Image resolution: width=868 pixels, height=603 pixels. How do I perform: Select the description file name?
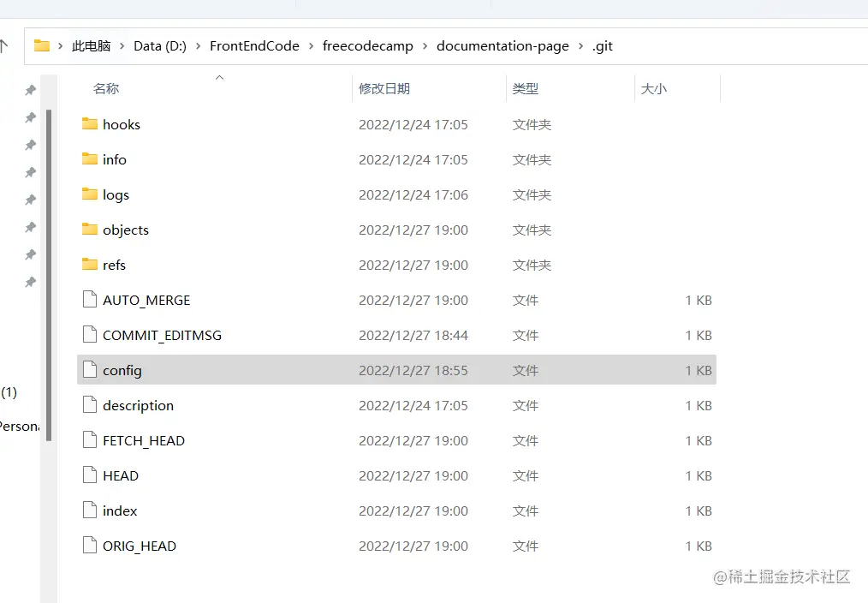click(138, 406)
